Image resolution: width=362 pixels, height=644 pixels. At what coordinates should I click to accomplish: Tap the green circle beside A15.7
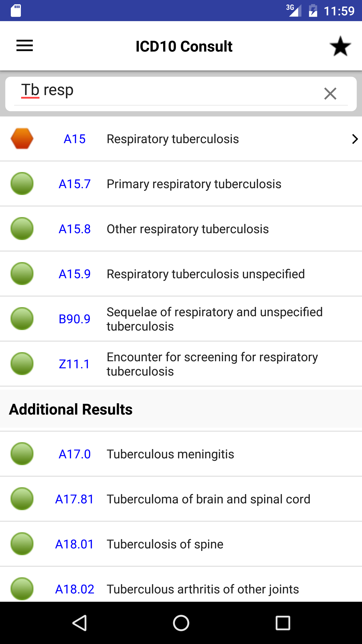22,184
